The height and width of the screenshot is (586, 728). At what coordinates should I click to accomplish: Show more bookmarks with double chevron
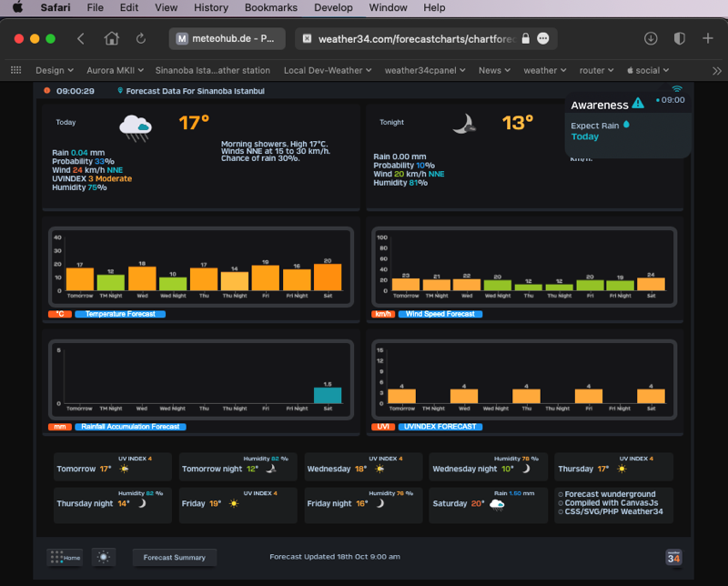tap(717, 71)
